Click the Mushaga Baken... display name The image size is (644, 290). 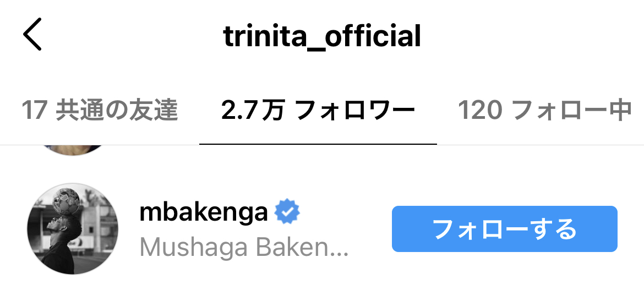[244, 247]
